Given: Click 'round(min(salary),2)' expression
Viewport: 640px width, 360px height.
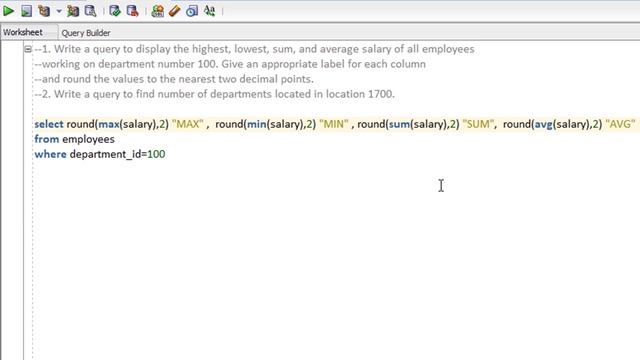Looking at the screenshot, I should pos(266,124).
